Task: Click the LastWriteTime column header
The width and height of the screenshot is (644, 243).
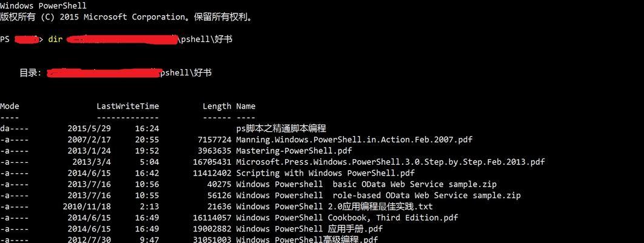Action: pyautogui.click(x=128, y=106)
